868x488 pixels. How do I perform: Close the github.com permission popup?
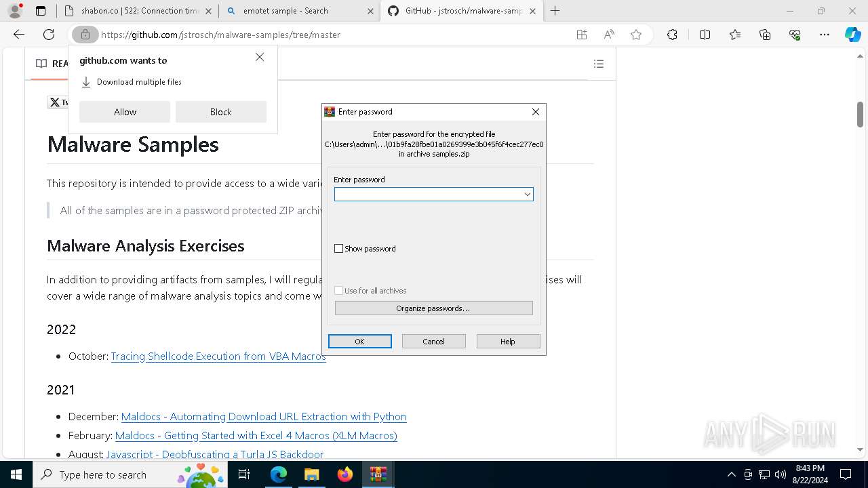[x=260, y=58]
